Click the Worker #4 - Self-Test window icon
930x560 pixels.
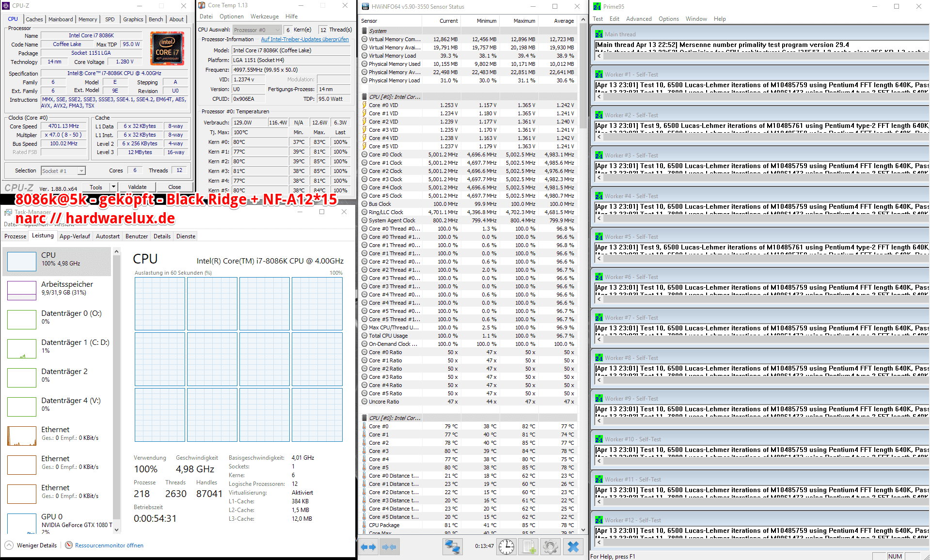point(599,196)
